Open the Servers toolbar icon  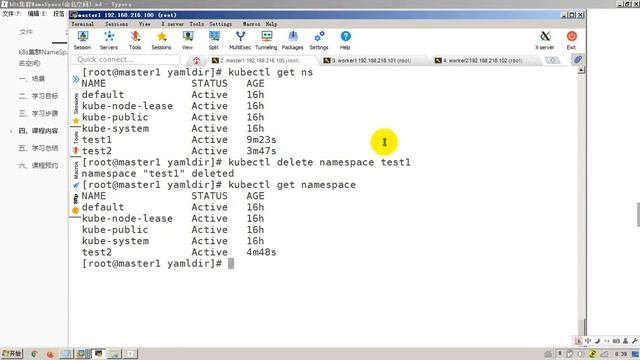pos(109,40)
